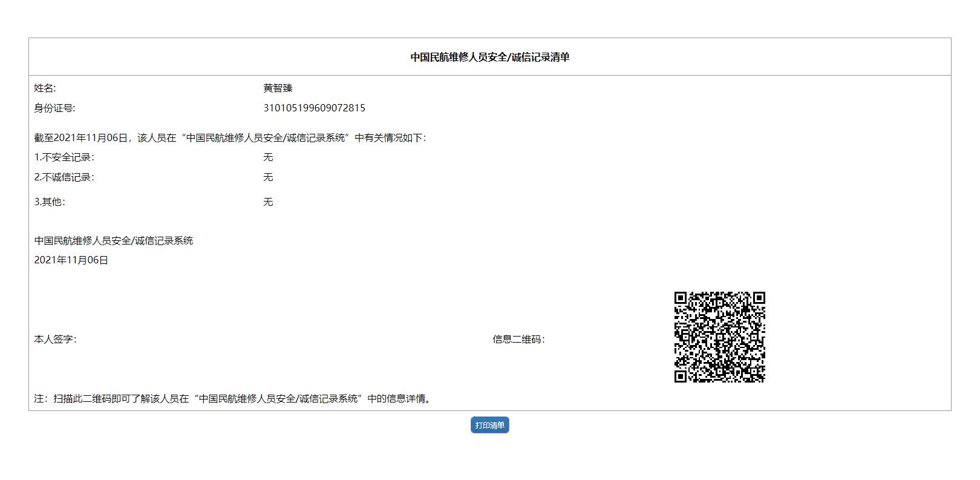Click the 本人签字 signature label
This screenshot has width=980, height=480.
[x=55, y=340]
